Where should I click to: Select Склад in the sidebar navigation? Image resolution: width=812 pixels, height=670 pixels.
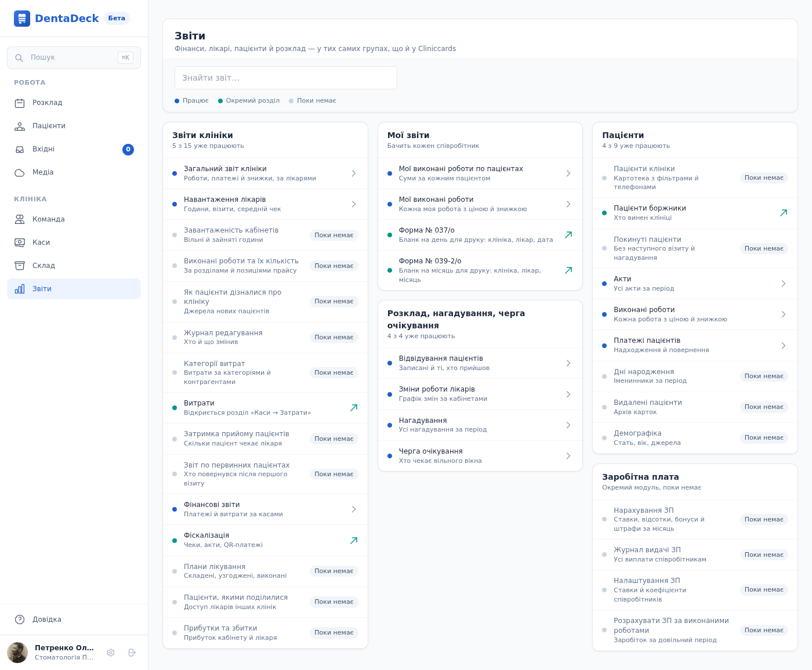pos(74,266)
